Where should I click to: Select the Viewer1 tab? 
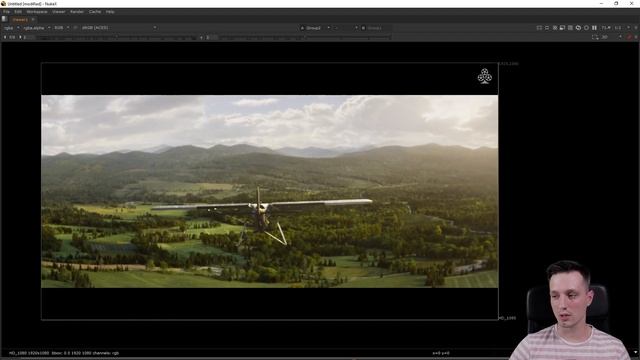20,19
